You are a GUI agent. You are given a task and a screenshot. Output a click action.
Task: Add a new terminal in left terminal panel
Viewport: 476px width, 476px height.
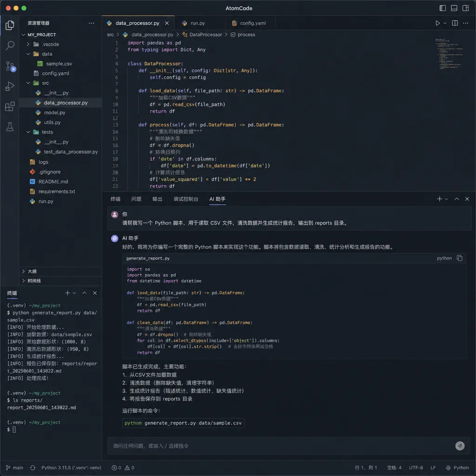point(67,293)
